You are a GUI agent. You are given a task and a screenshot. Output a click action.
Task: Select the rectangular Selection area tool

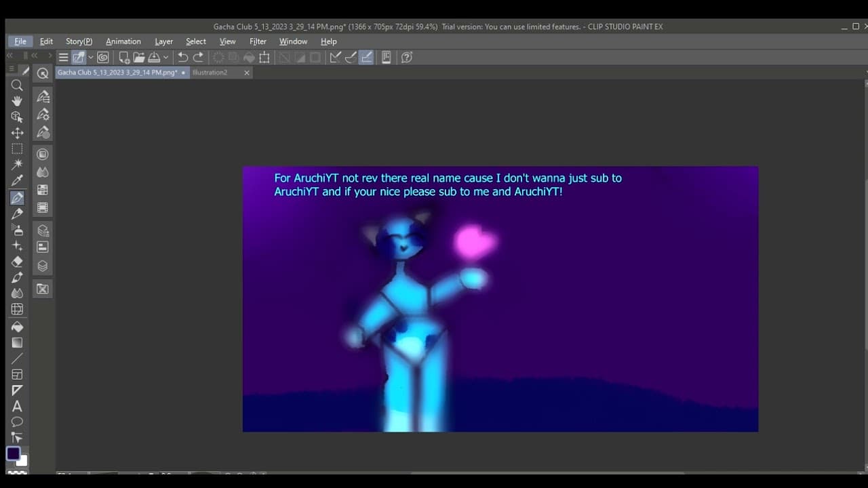click(17, 149)
